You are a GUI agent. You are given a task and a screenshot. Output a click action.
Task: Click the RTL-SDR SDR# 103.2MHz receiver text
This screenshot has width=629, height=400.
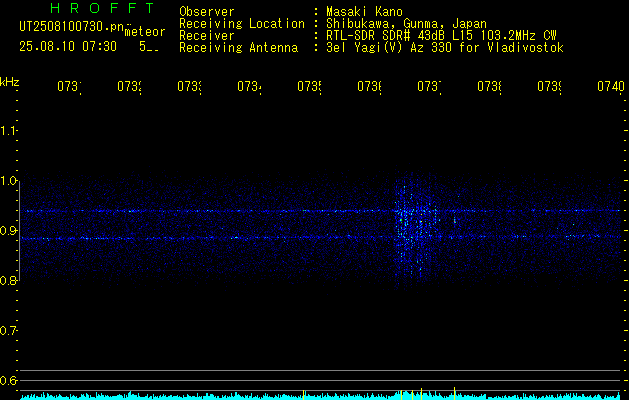(441, 36)
